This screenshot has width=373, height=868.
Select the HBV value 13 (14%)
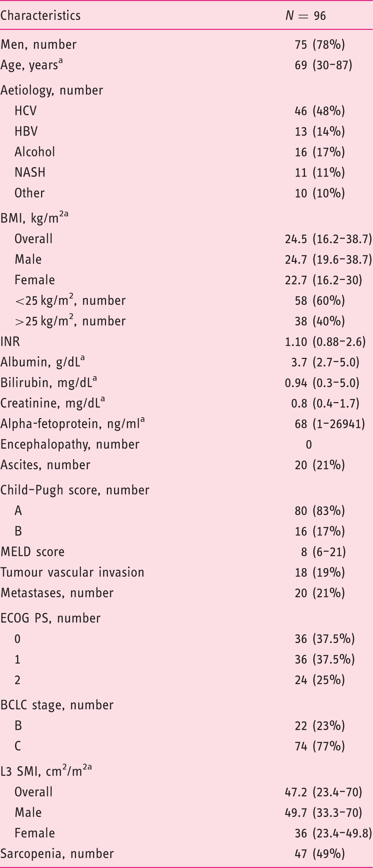point(320,131)
